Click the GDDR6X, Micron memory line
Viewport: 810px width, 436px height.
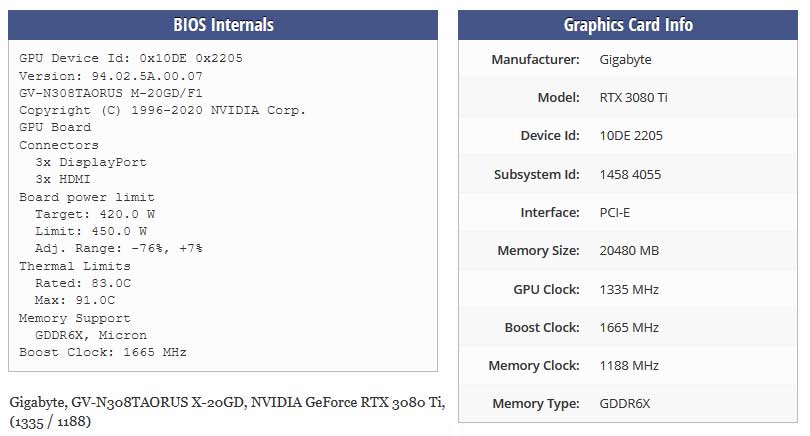point(91,335)
